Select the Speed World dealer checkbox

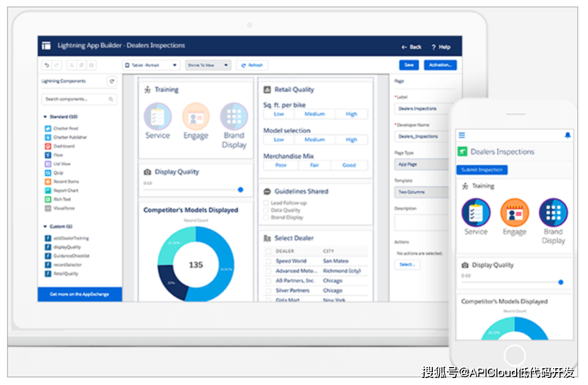pos(268,262)
